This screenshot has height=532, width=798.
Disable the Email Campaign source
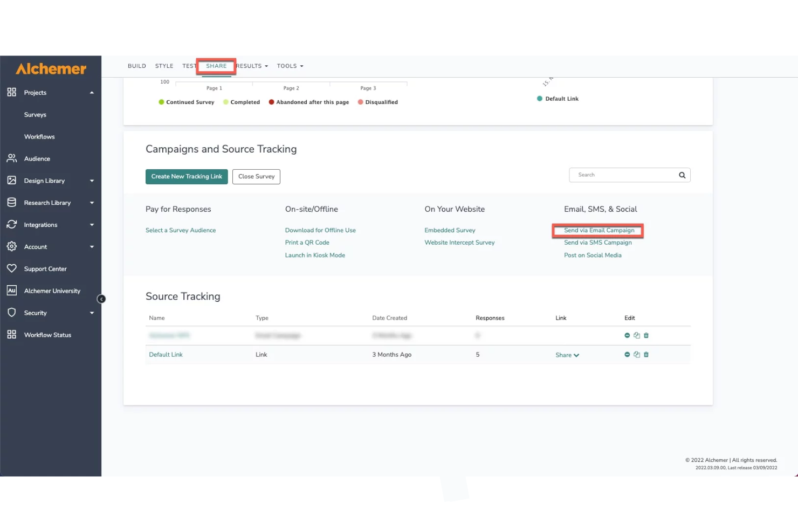pyautogui.click(x=627, y=335)
